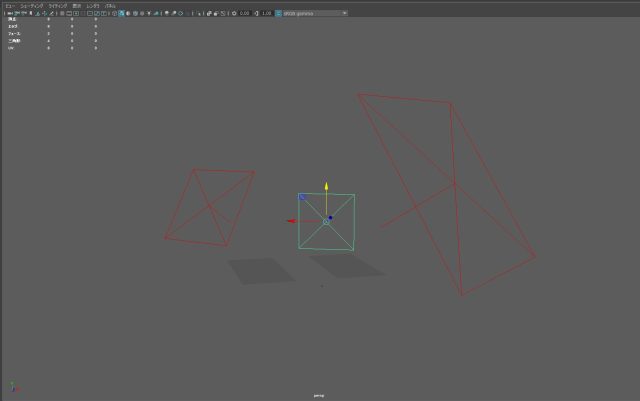
Task: Open the パネル (Panels) menu
Action: click(110, 6)
